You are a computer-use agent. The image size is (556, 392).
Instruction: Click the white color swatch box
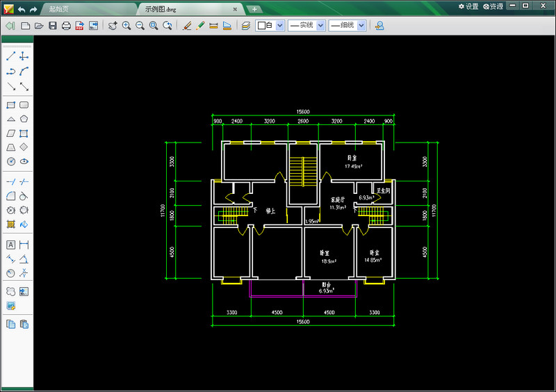(262, 26)
